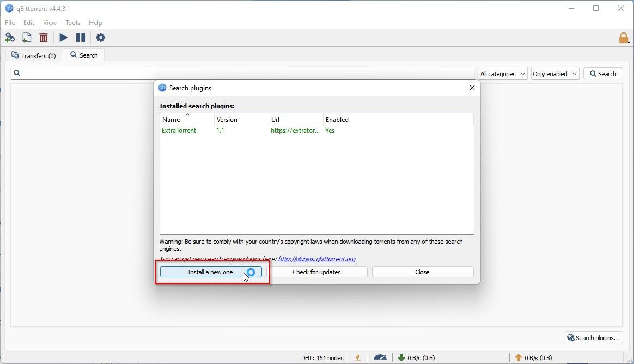The width and height of the screenshot is (634, 364).
Task: Sort plugins by Name column header
Action: click(x=187, y=120)
